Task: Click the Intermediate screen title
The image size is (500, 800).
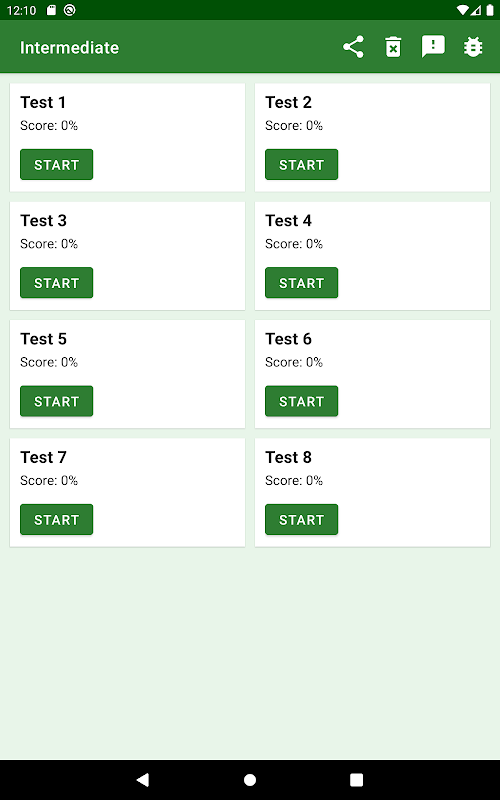Action: click(69, 47)
